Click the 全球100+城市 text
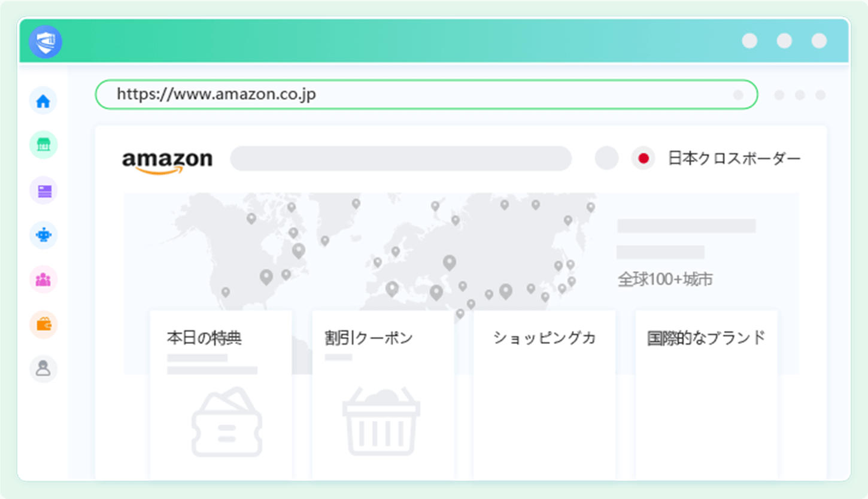This screenshot has height=499, width=868. coord(665,279)
